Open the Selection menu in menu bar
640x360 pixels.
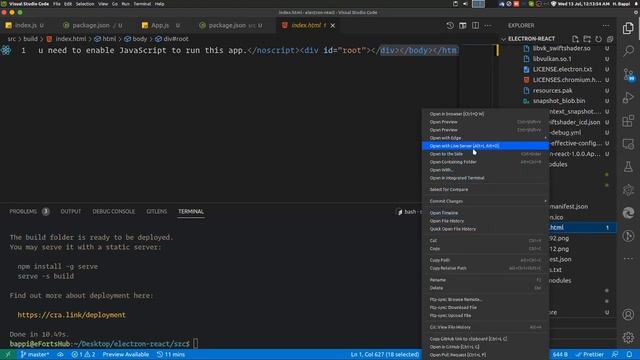85,4
